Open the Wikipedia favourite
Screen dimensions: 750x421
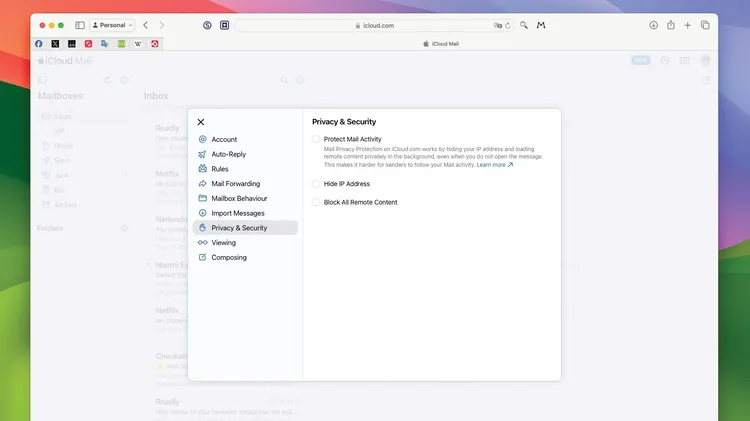tap(138, 44)
